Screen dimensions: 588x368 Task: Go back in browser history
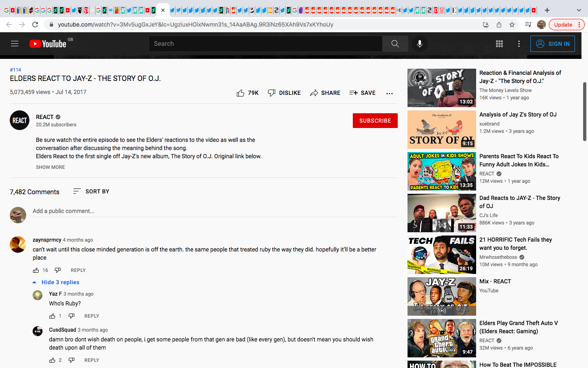tap(9, 25)
